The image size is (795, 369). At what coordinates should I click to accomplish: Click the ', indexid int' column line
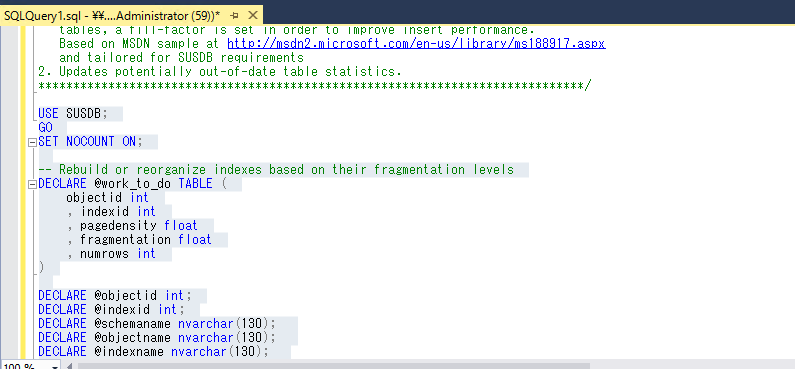pyautogui.click(x=111, y=211)
